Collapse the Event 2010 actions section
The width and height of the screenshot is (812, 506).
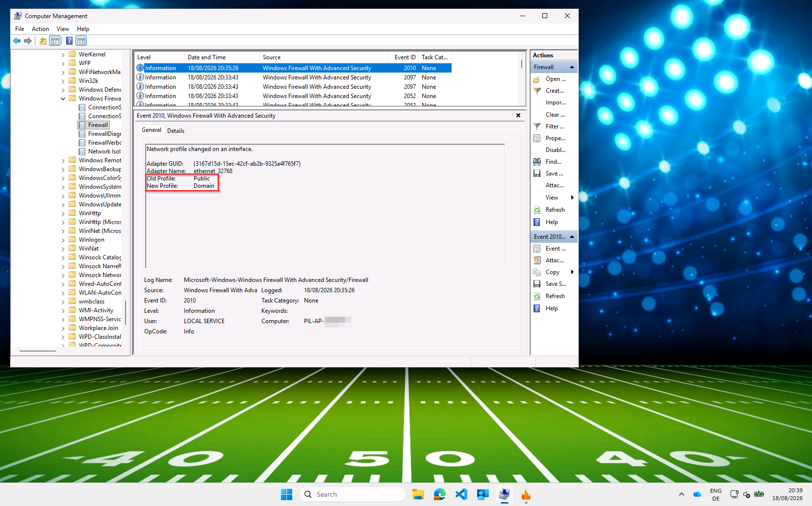pyautogui.click(x=572, y=237)
